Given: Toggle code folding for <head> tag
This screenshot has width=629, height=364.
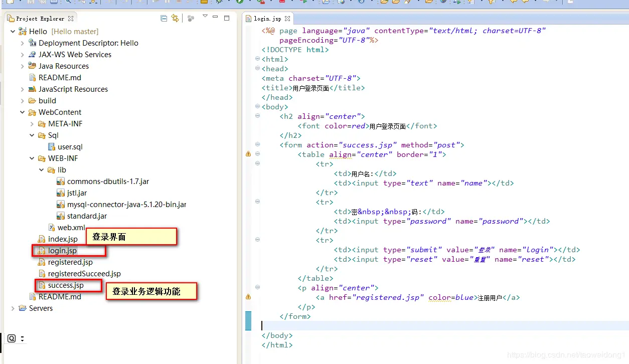Looking at the screenshot, I should point(257,69).
